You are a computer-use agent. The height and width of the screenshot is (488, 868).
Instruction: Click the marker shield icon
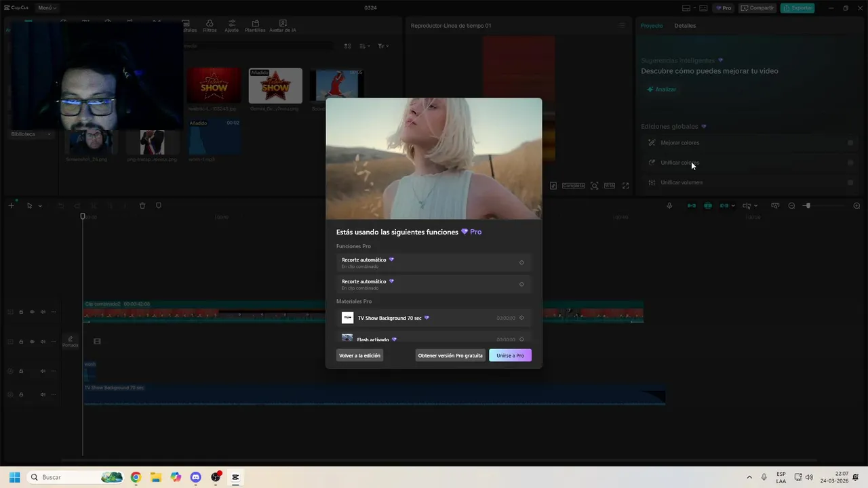tap(159, 205)
